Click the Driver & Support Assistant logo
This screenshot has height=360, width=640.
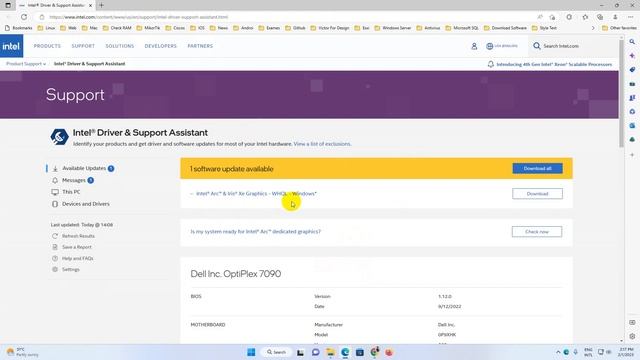(x=59, y=137)
